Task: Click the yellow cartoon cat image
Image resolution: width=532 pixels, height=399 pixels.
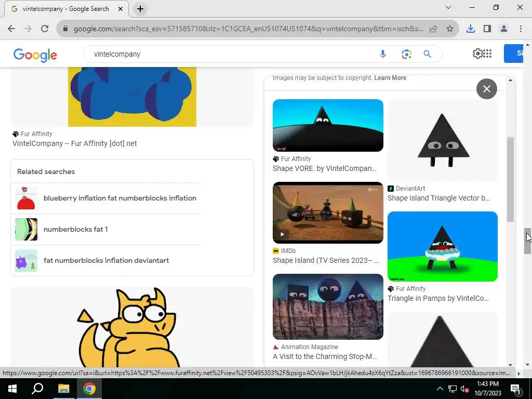Action: [x=132, y=327]
